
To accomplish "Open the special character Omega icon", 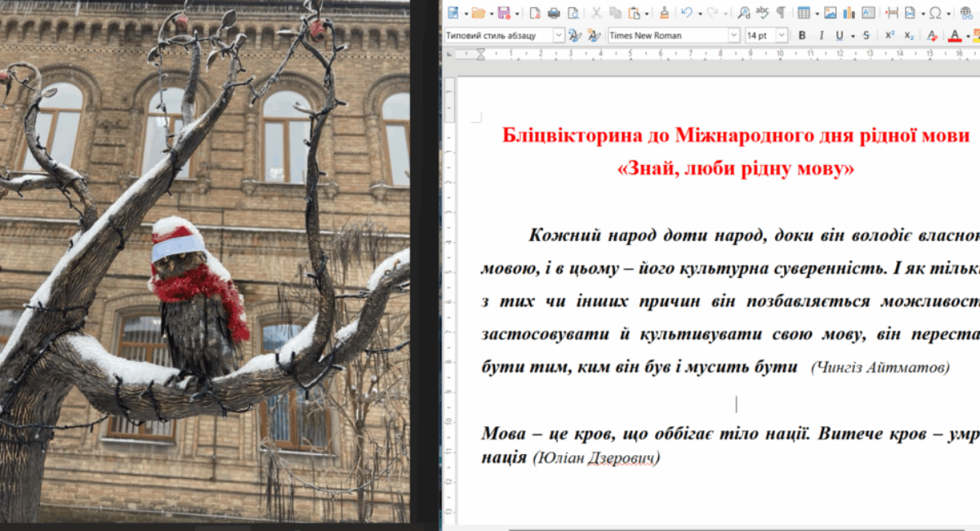I will [x=934, y=12].
